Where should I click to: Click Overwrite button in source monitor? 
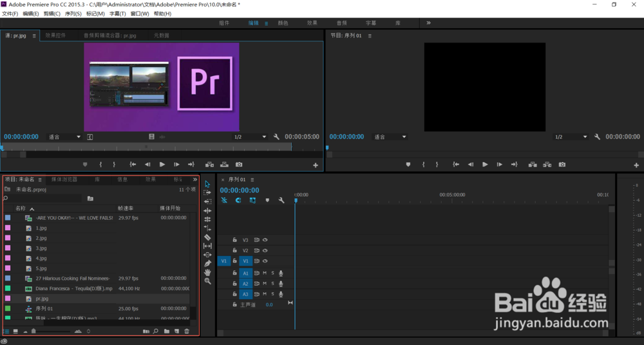[x=224, y=164]
